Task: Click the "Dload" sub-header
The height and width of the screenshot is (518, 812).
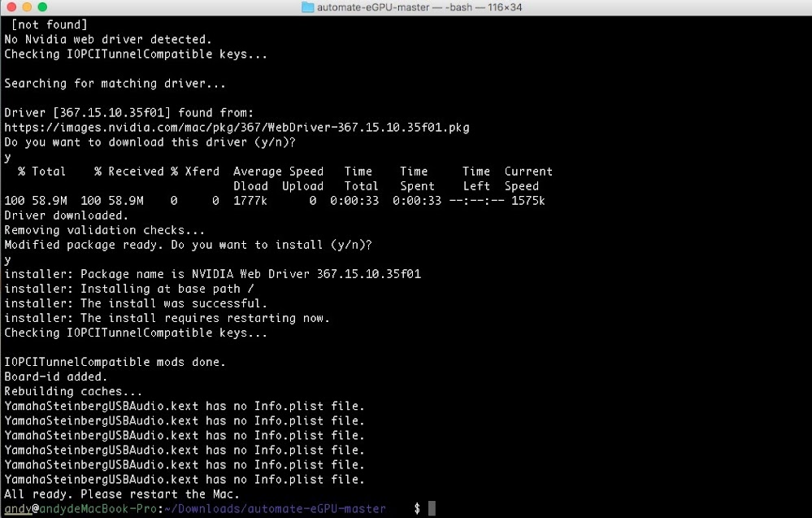Action: point(250,186)
